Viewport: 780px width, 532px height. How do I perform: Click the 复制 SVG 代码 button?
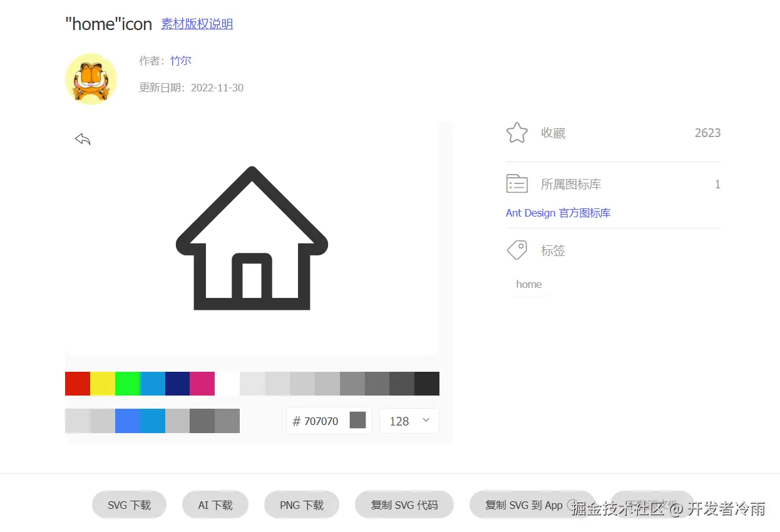[404, 504]
